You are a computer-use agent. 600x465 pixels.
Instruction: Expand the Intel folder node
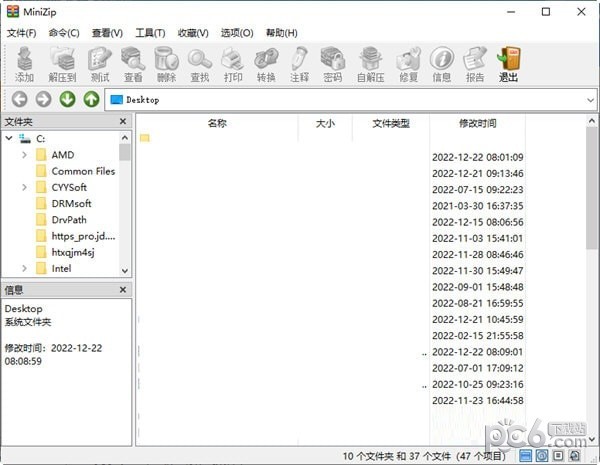pyautogui.click(x=24, y=268)
